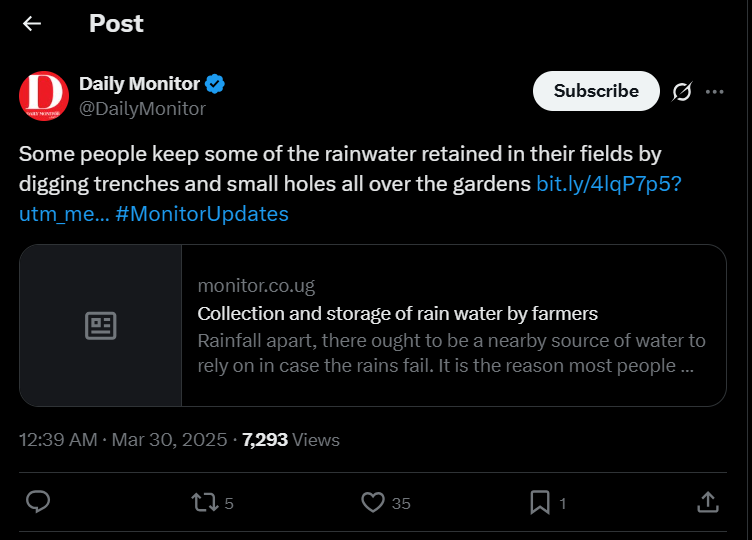
Task: Click the monitor.co.ug domain in the card
Action: (256, 286)
